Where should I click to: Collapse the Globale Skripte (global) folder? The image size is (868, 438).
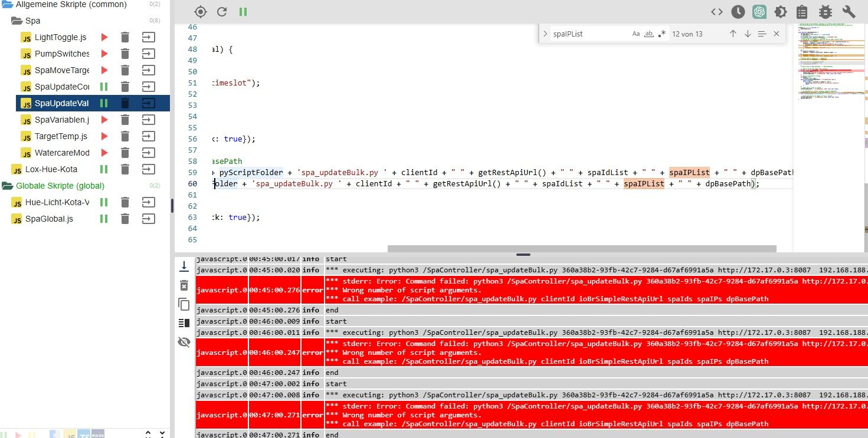[x=7, y=186]
